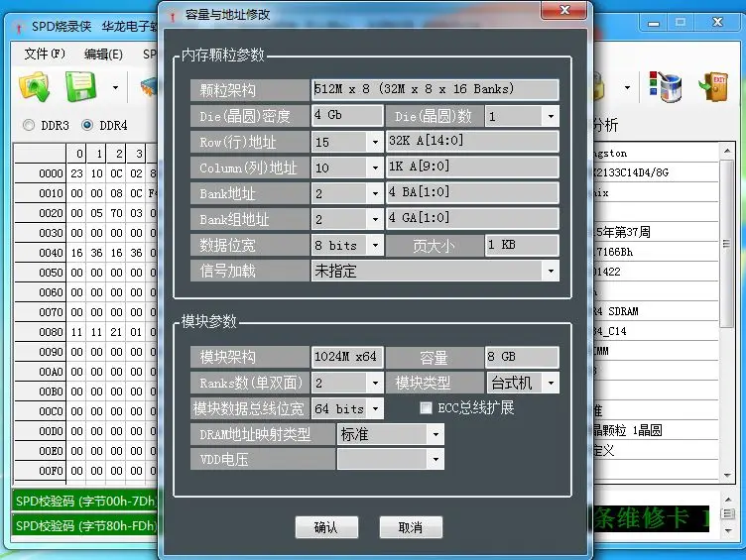Select hex cell 70 in row 0020
Image resolution: width=746 pixels, height=560 pixels.
pyautogui.click(x=116, y=213)
